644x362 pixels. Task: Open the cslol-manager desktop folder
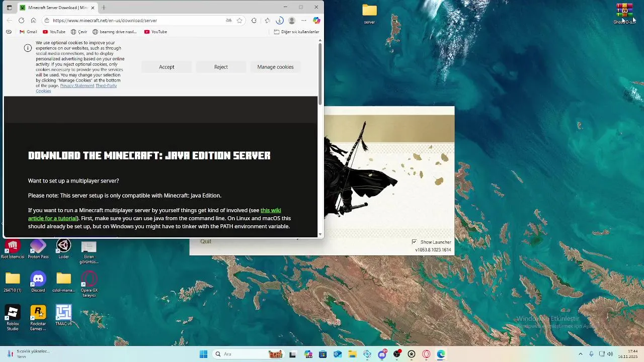coord(63,283)
